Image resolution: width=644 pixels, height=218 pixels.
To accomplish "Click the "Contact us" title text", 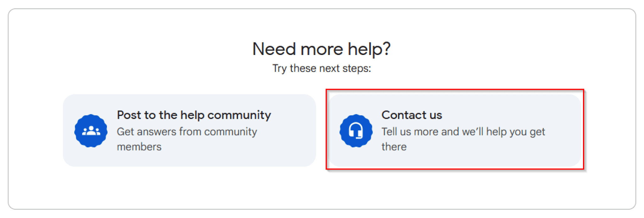I will (412, 115).
